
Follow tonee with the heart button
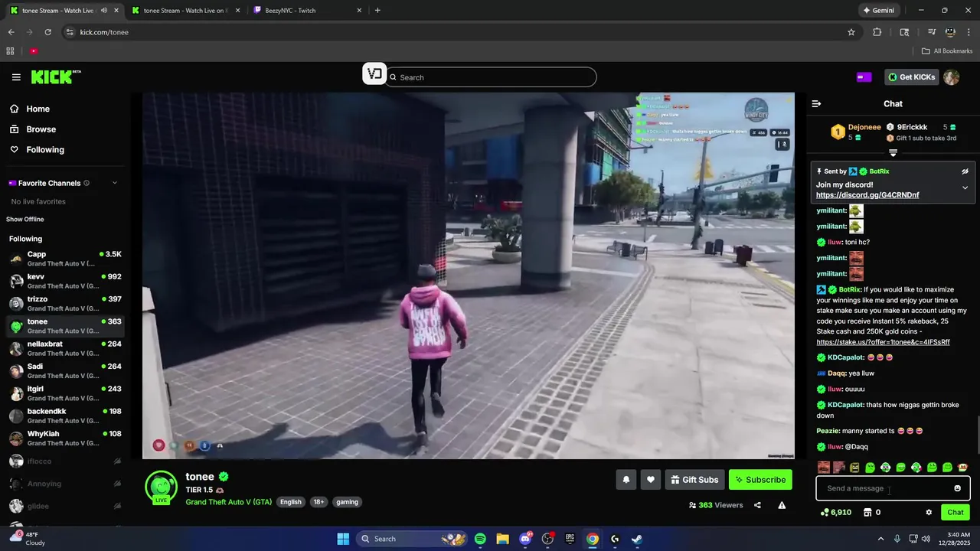[651, 480]
